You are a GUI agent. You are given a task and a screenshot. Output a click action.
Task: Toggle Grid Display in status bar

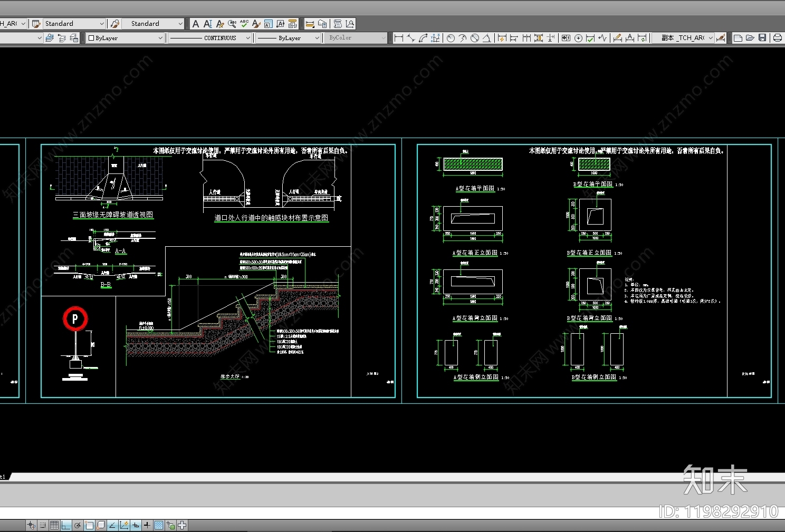pyautogui.click(x=54, y=525)
